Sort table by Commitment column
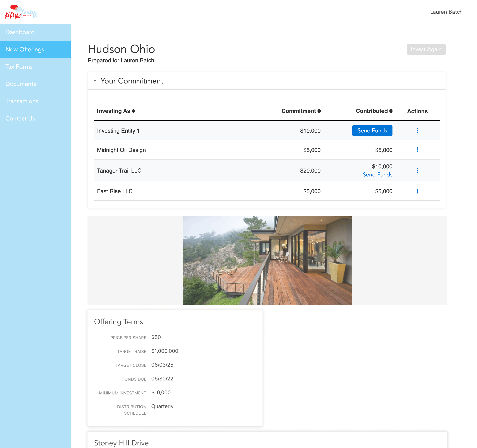Image resolution: width=477 pixels, height=448 pixels. pyautogui.click(x=301, y=111)
